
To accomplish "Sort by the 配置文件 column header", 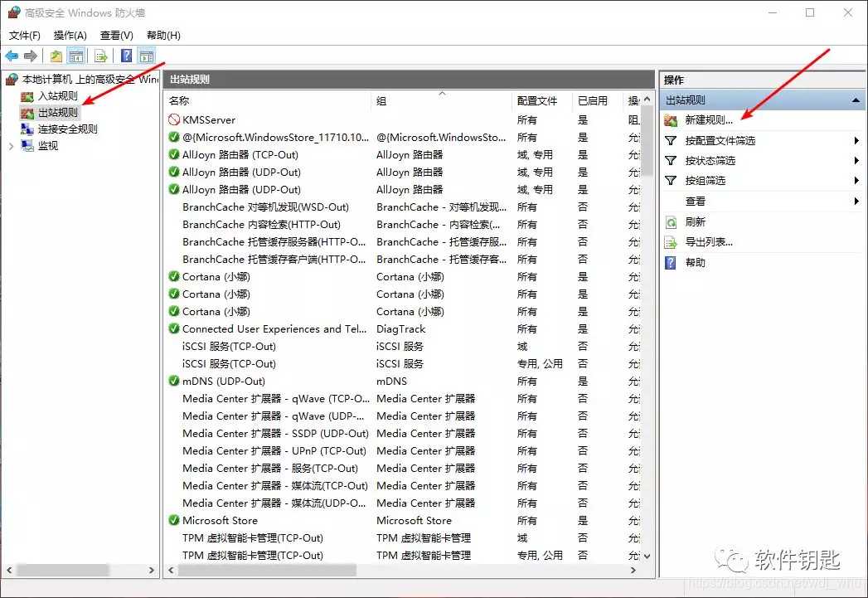I will [x=542, y=101].
